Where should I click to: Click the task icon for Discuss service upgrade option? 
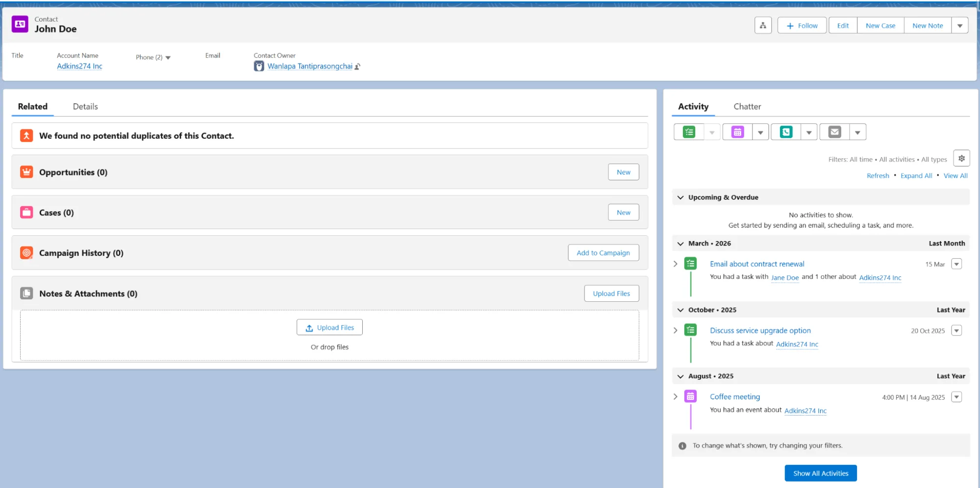click(691, 330)
